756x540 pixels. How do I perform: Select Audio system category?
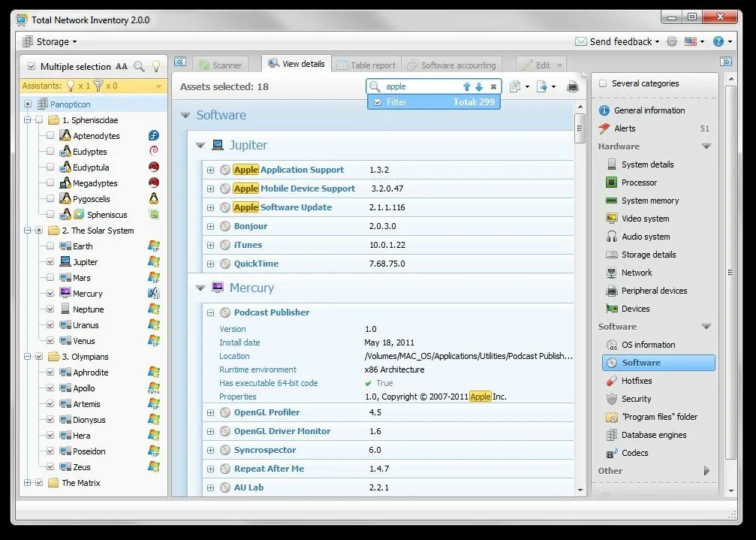(x=638, y=237)
